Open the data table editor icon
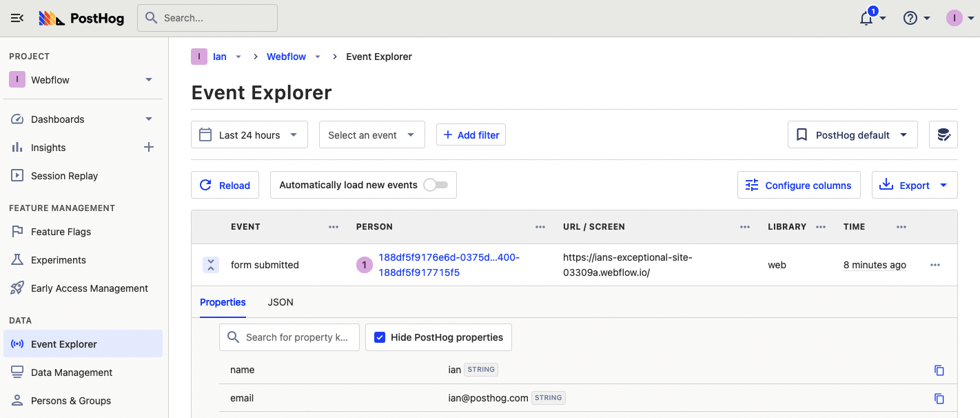The width and height of the screenshot is (980, 418). (943, 135)
